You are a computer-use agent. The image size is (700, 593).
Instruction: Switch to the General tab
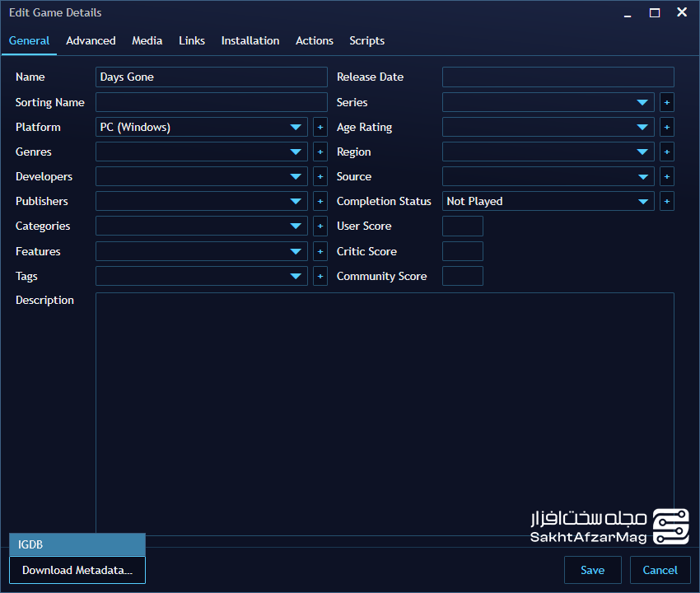tap(29, 40)
